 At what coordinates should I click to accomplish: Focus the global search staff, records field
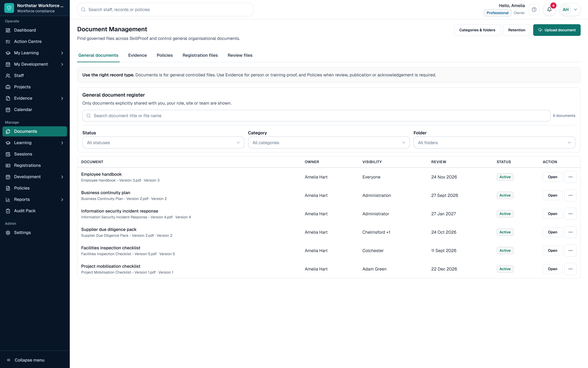(x=165, y=10)
